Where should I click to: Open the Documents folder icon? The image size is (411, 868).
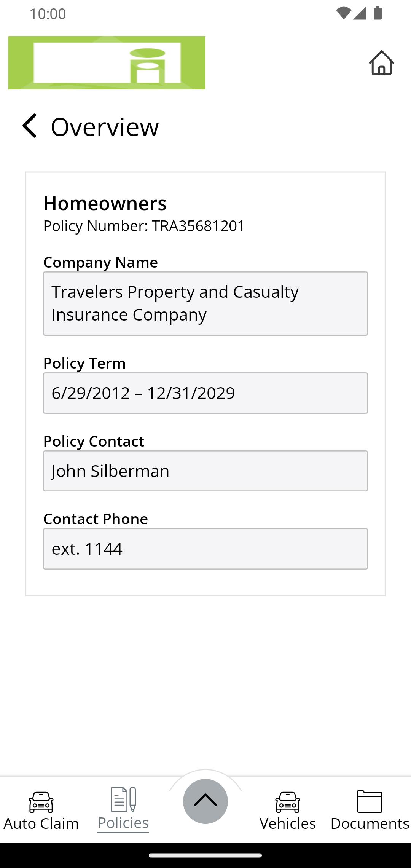(370, 801)
